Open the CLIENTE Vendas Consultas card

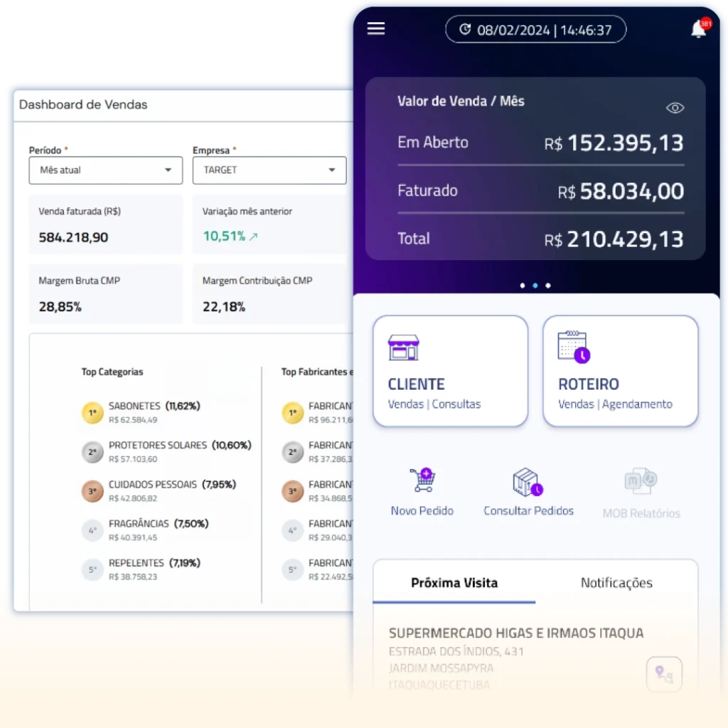(x=450, y=371)
